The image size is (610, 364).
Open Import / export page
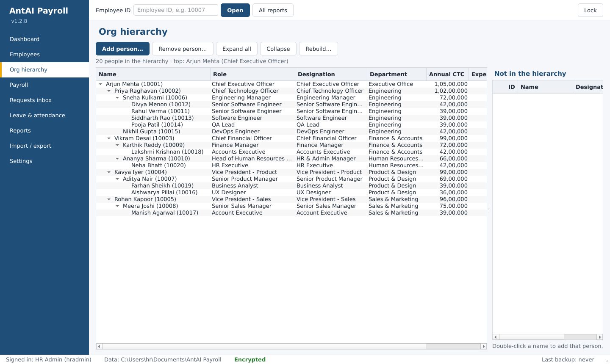click(x=44, y=146)
